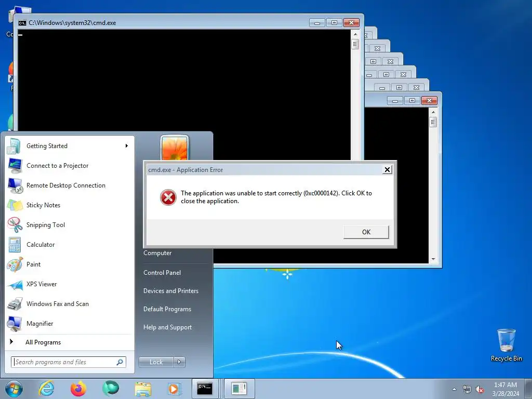
Task: Launch Connect to a Projector
Action: (70, 166)
